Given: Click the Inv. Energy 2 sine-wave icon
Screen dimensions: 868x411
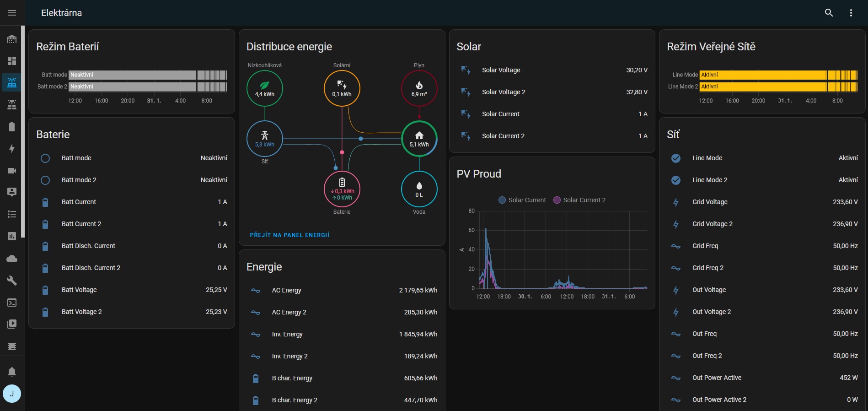Looking at the screenshot, I should pos(256,356).
